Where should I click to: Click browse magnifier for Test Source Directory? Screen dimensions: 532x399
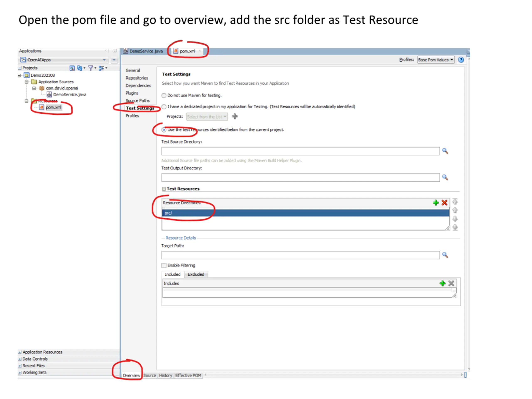click(x=445, y=151)
